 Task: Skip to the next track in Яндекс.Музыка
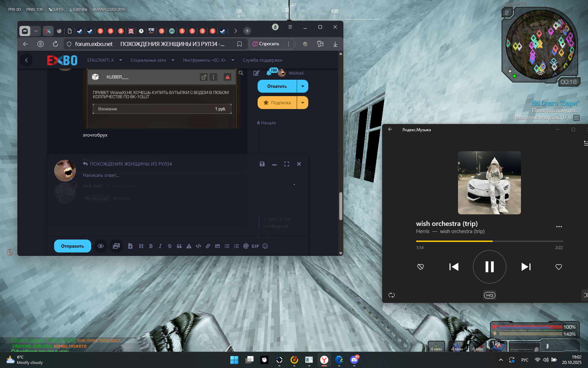click(526, 267)
